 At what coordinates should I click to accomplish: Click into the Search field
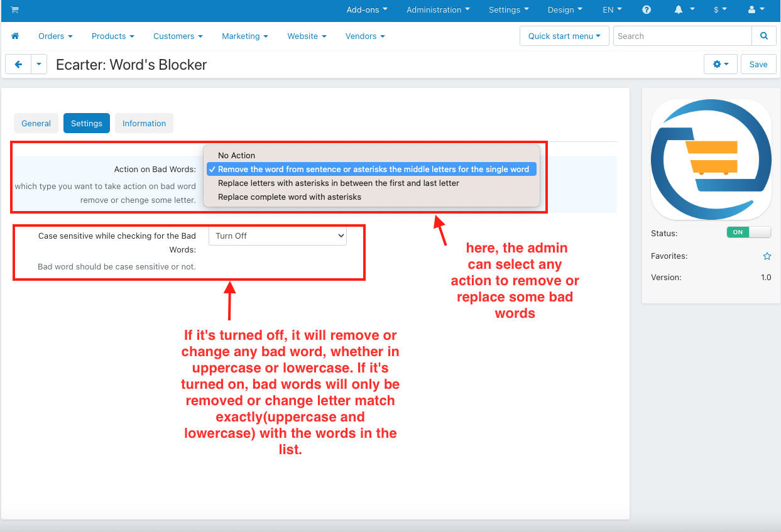[x=682, y=36]
